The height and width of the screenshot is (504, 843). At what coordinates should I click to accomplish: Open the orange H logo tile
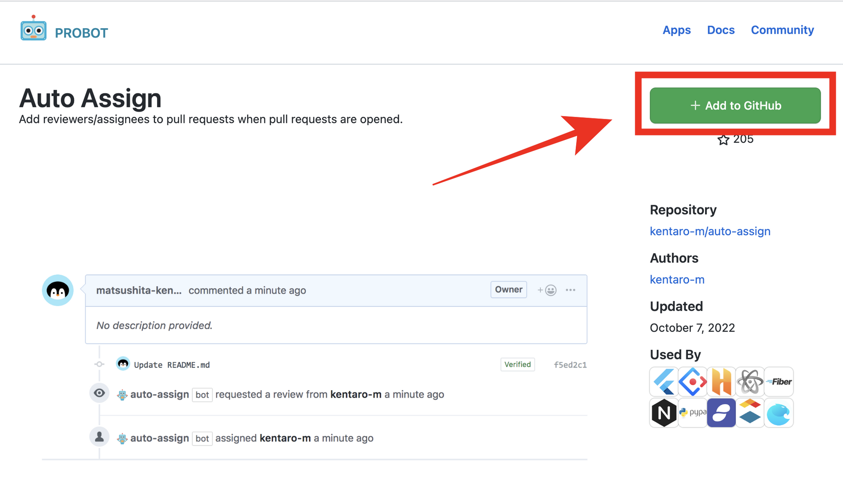click(x=721, y=382)
